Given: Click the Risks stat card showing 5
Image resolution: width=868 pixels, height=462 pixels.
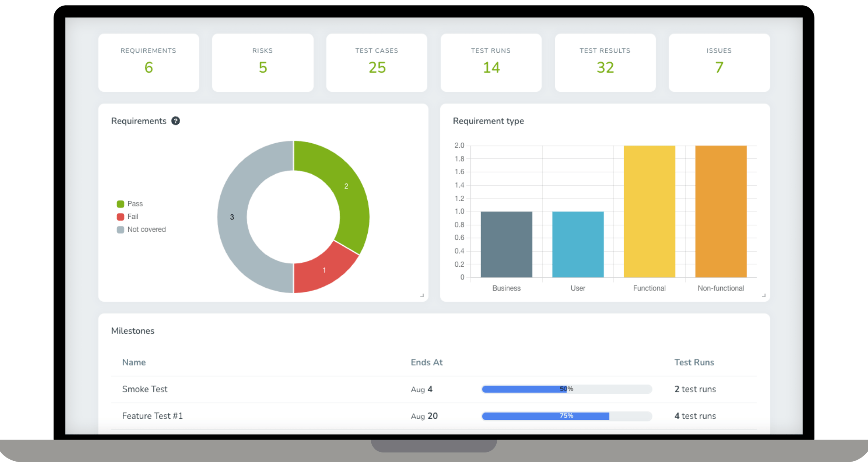Looking at the screenshot, I should coord(262,62).
